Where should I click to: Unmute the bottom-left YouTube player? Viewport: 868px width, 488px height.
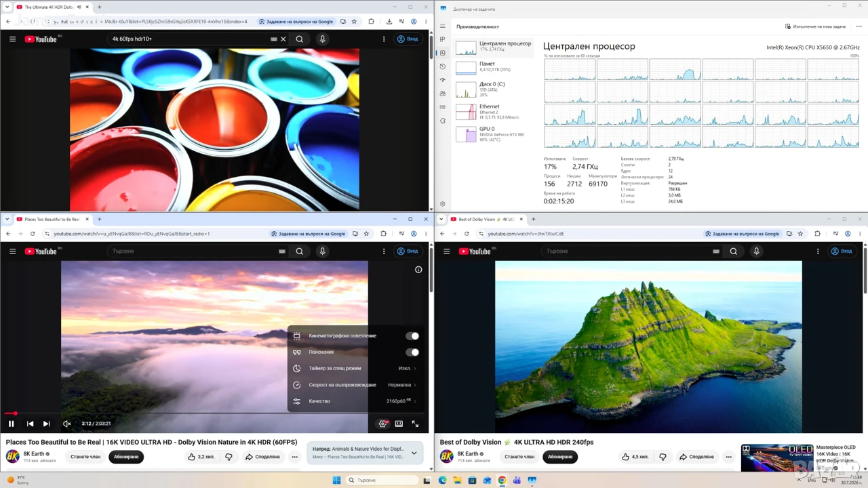click(x=66, y=424)
